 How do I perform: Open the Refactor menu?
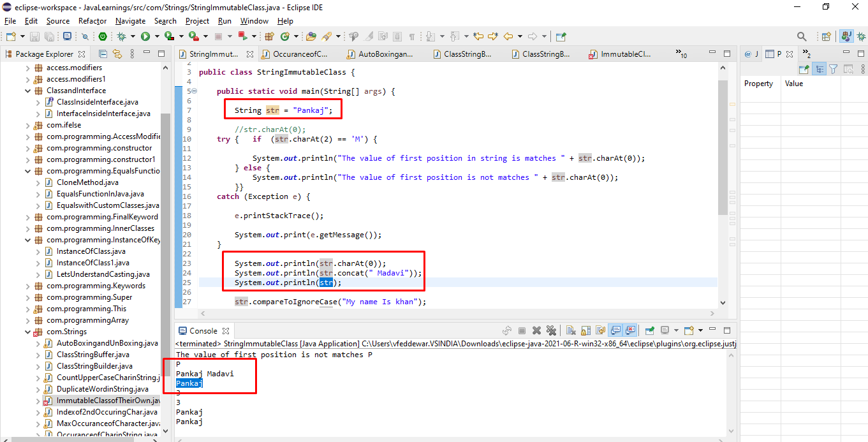(x=92, y=21)
